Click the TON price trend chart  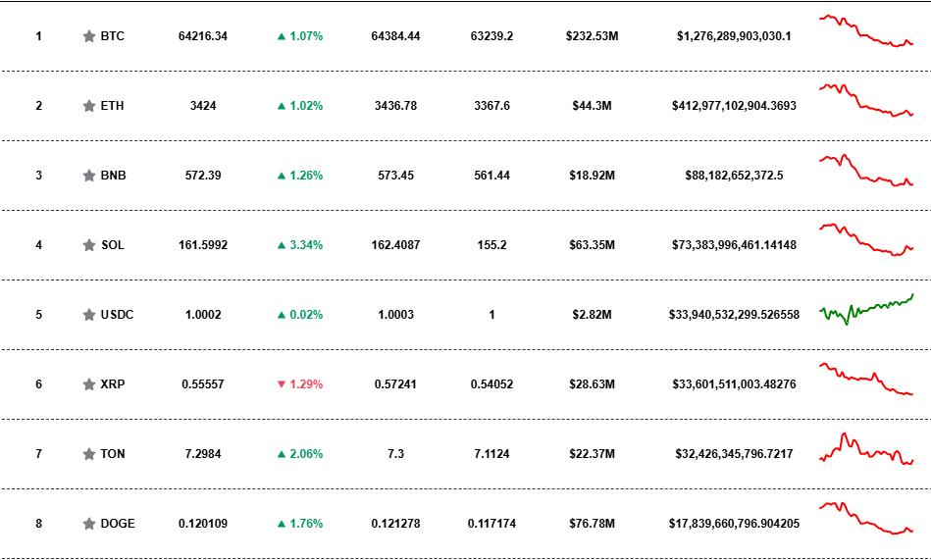click(x=866, y=450)
